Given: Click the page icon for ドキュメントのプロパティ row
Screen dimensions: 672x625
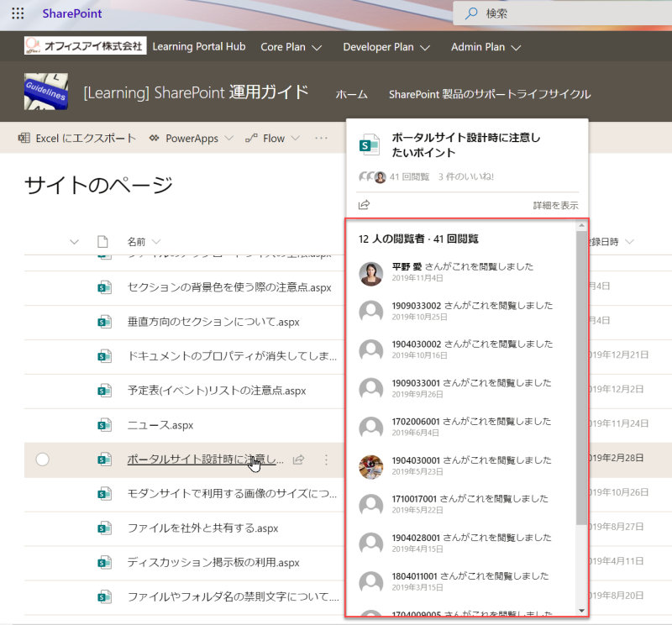Looking at the screenshot, I should pos(104,356).
